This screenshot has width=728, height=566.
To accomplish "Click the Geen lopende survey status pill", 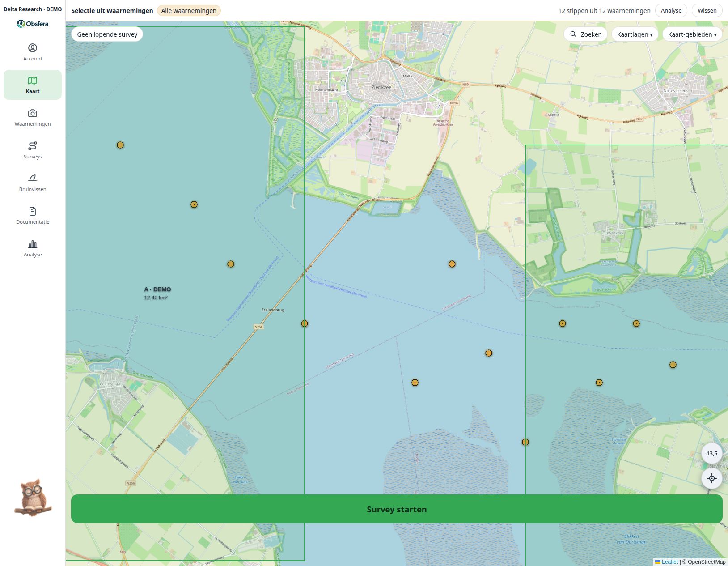I will [107, 34].
